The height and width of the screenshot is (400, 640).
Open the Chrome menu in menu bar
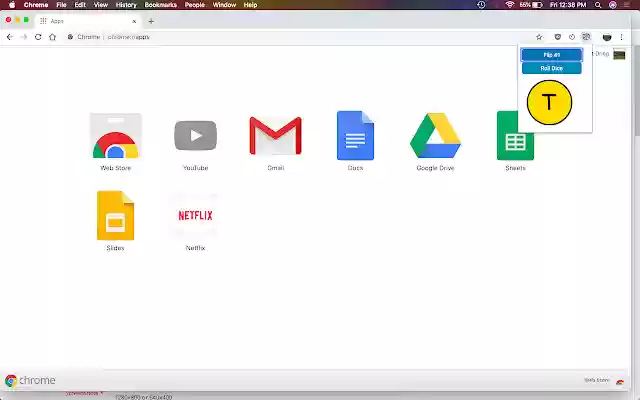click(x=36, y=5)
